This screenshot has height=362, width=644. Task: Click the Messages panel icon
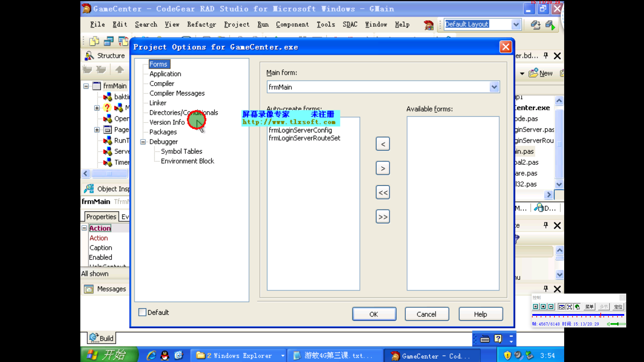tap(89, 289)
